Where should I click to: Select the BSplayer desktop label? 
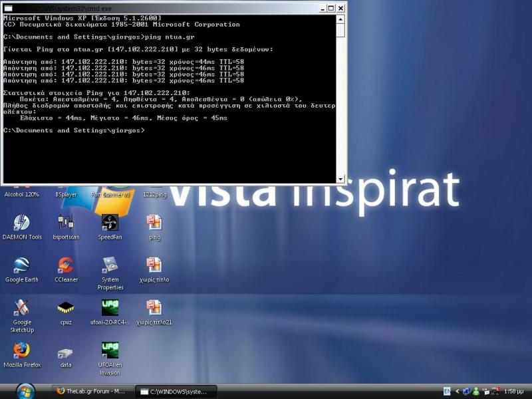[66, 194]
